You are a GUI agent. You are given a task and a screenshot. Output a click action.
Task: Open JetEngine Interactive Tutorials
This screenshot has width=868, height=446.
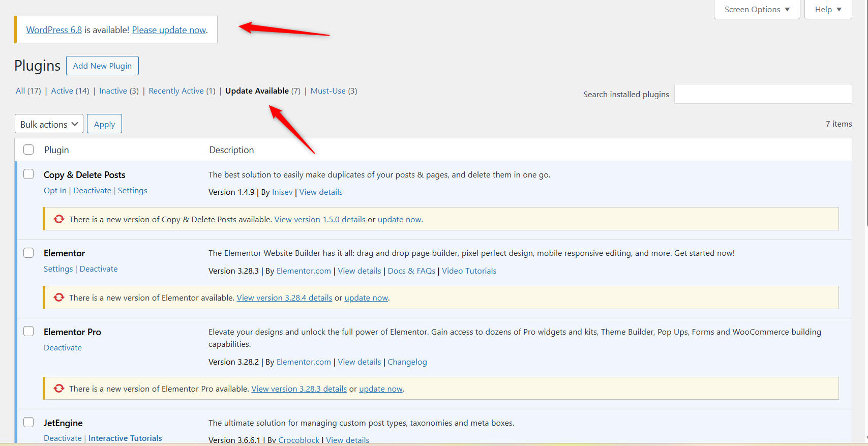click(x=125, y=438)
